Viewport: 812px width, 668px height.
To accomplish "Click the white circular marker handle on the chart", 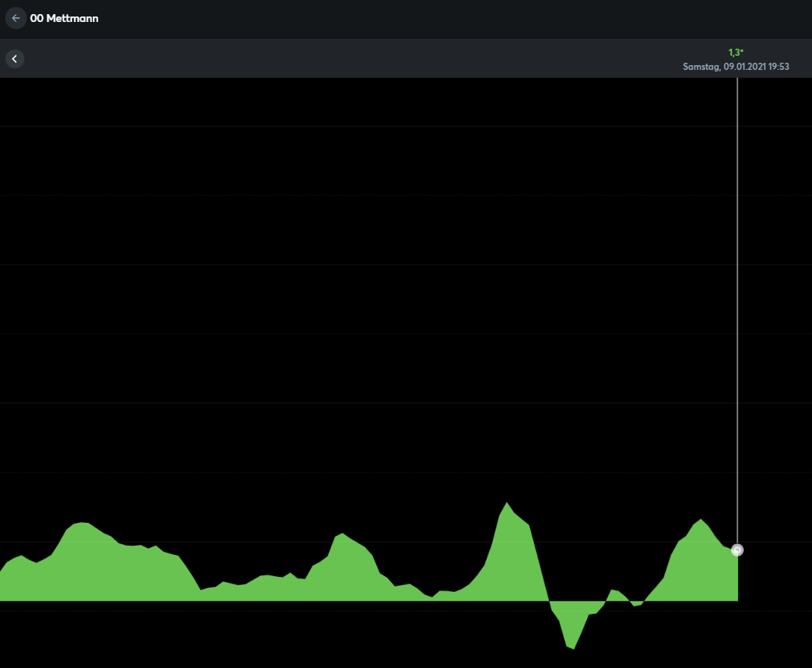I will pos(737,550).
